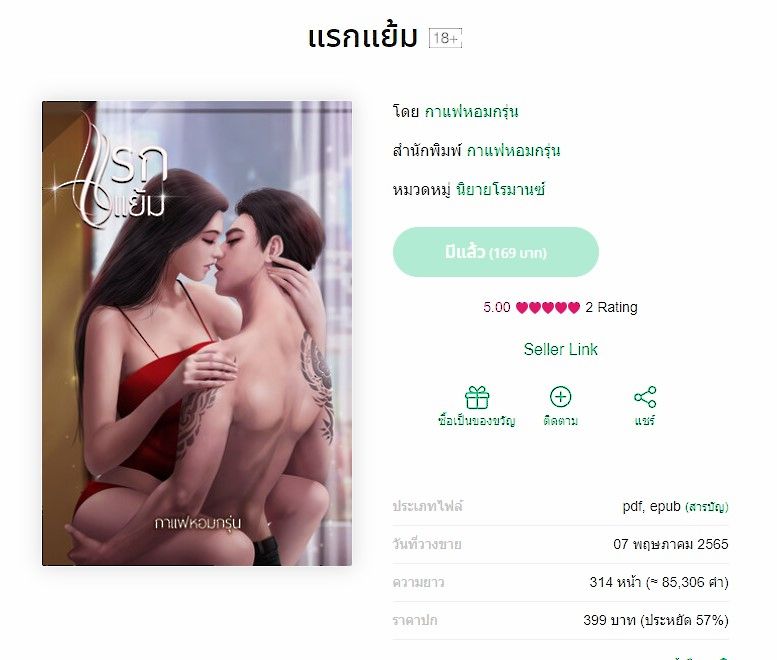The image size is (777, 660).
Task: Click the 2 Rating text
Action: pos(611,308)
